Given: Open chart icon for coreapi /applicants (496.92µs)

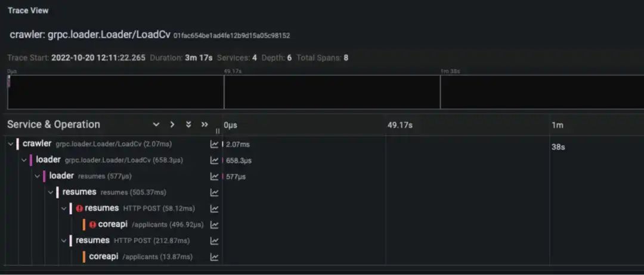Looking at the screenshot, I should [215, 224].
